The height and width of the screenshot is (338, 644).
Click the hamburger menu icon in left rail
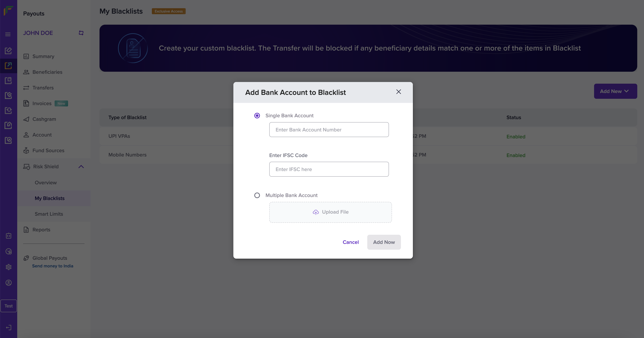[8, 34]
